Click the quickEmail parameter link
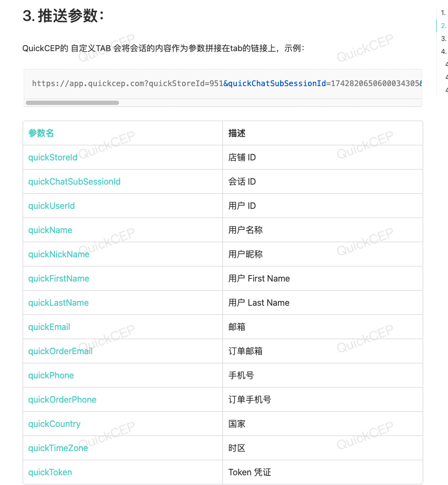 (x=49, y=327)
